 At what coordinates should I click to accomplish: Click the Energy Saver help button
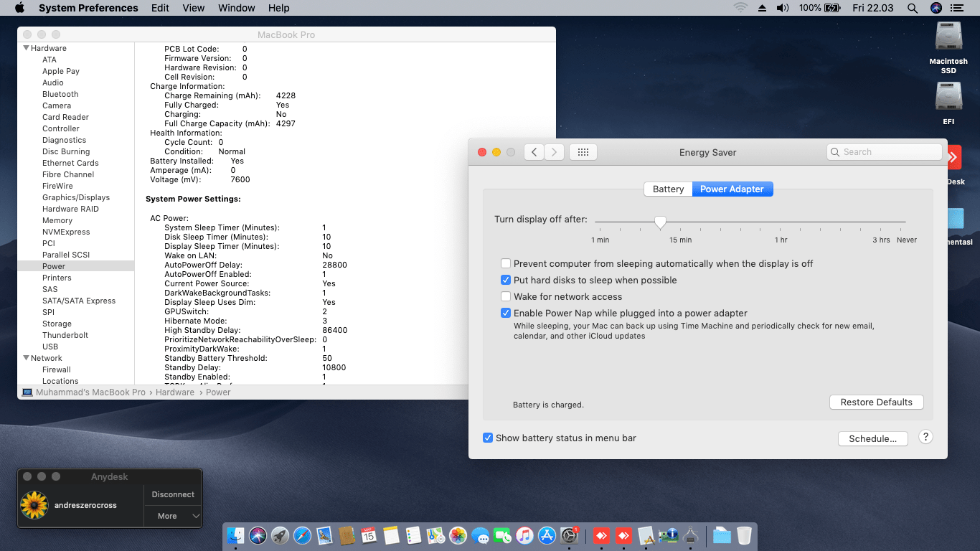pyautogui.click(x=925, y=437)
